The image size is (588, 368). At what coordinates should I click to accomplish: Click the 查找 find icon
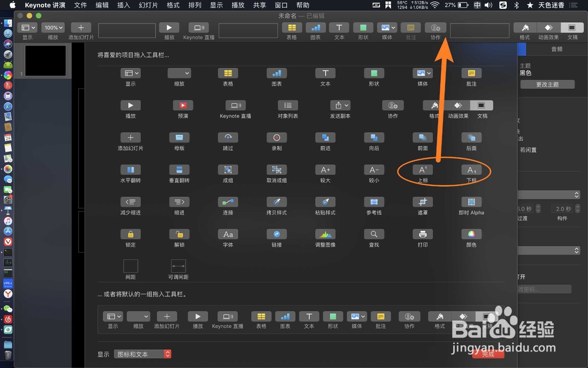click(374, 234)
